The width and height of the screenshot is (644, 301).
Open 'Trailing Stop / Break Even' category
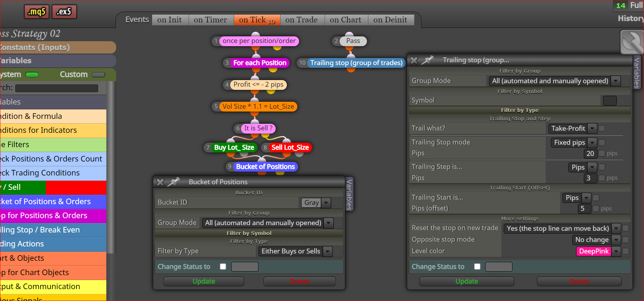click(53, 230)
